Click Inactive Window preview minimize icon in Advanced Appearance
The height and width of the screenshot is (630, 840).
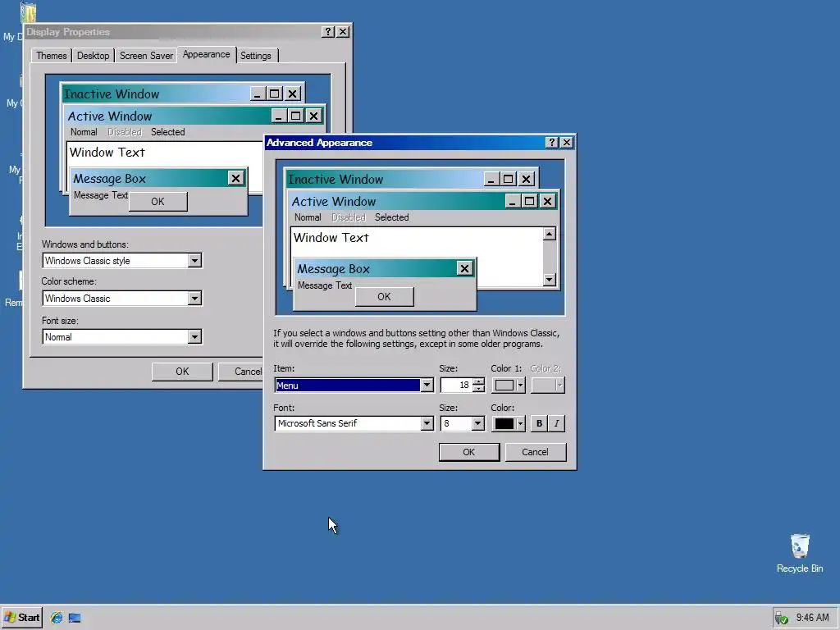(x=491, y=179)
